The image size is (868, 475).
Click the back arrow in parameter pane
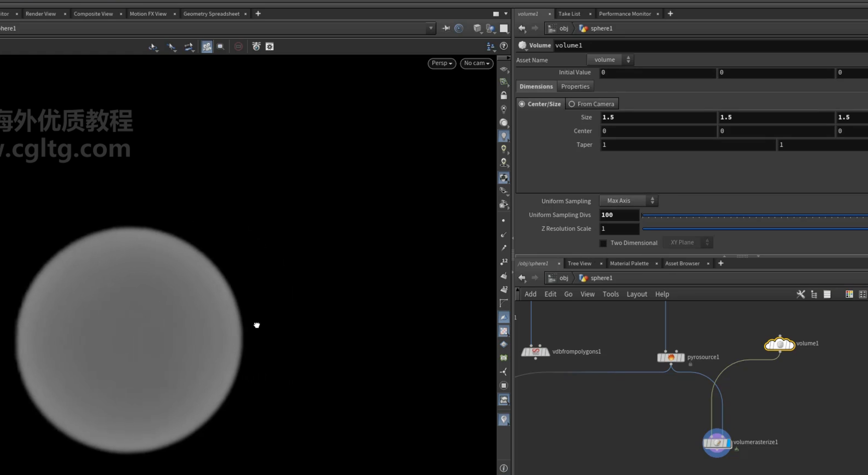click(x=522, y=28)
